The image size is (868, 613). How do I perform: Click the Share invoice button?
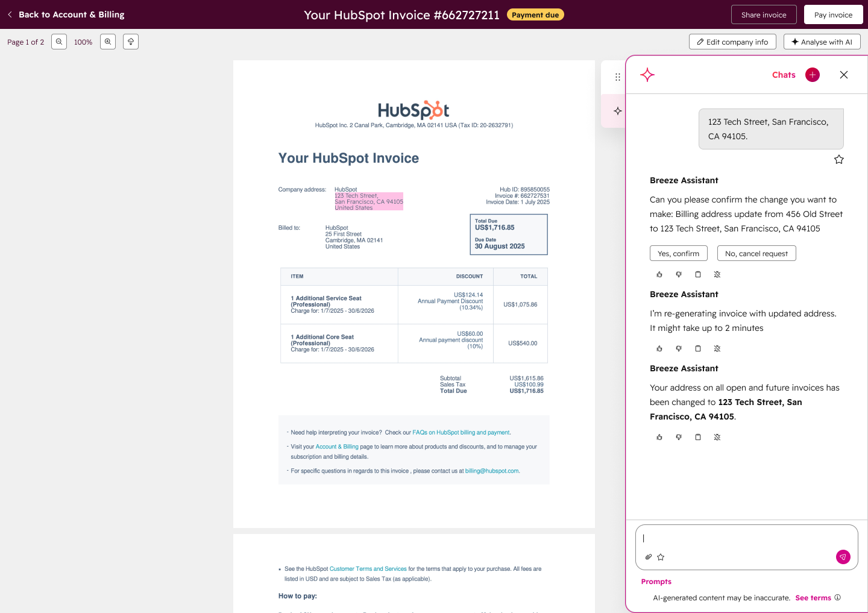pyautogui.click(x=764, y=14)
